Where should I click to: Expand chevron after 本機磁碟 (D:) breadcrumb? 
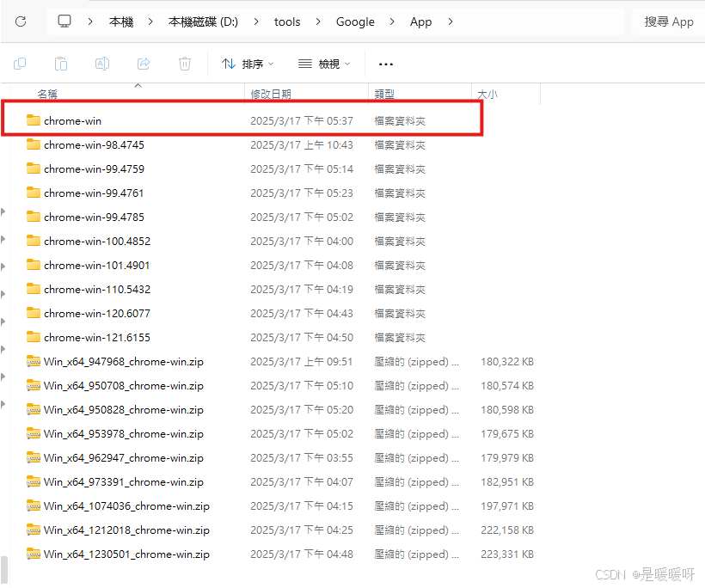pyautogui.click(x=256, y=21)
